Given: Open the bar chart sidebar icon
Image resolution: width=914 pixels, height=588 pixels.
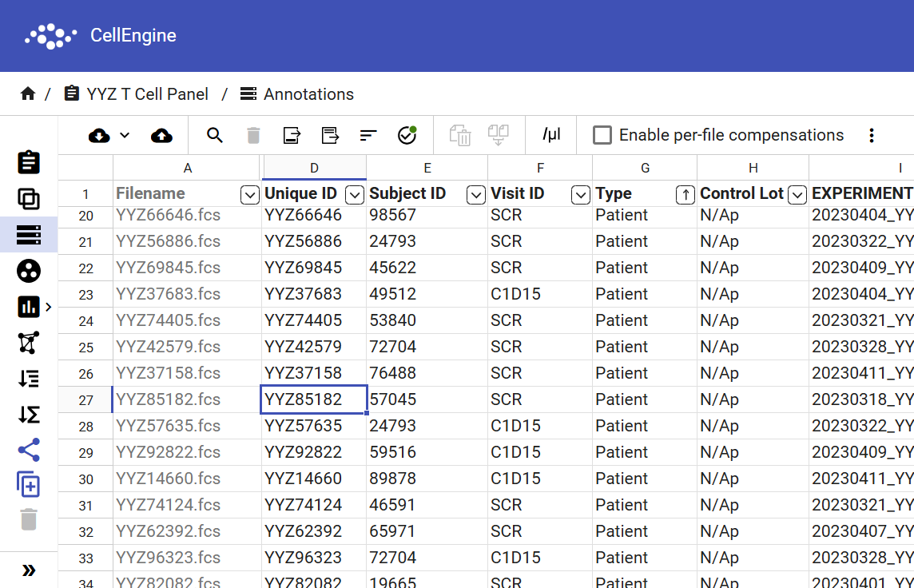Looking at the screenshot, I should [x=29, y=307].
